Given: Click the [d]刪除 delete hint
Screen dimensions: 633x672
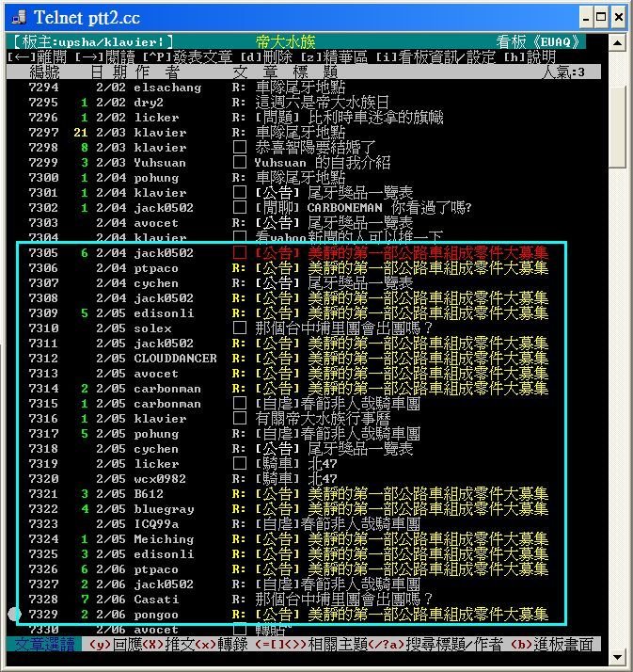Looking at the screenshot, I should pos(266,57).
